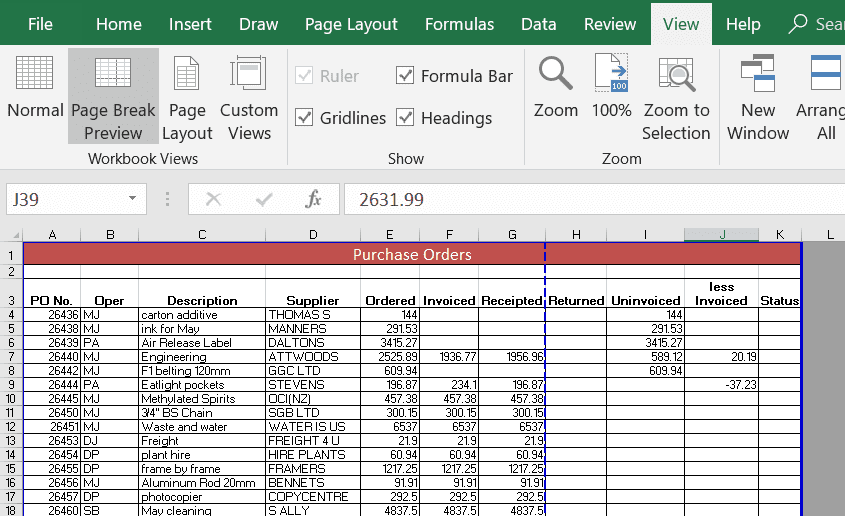Click the Insert Function fx icon

pyautogui.click(x=313, y=199)
